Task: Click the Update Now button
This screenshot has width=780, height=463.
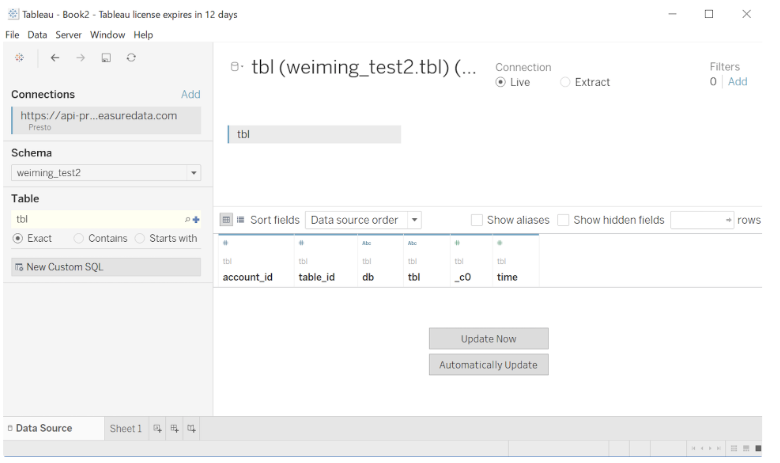Action: pos(488,338)
